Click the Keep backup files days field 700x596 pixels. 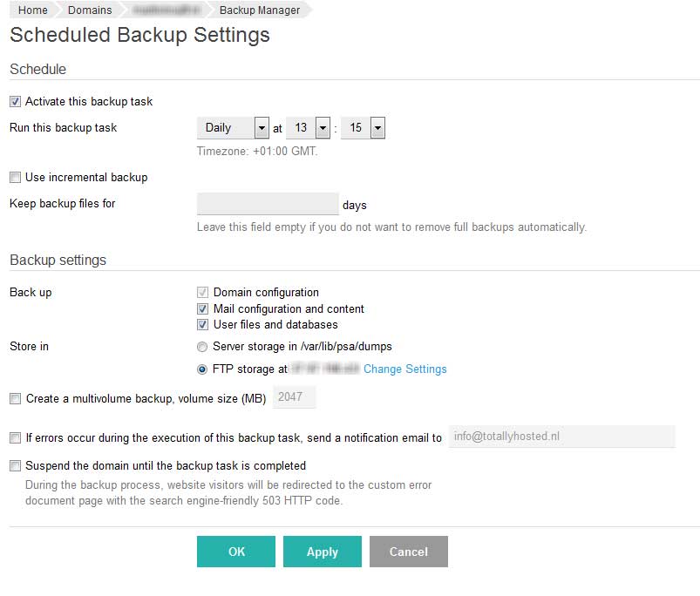(268, 204)
